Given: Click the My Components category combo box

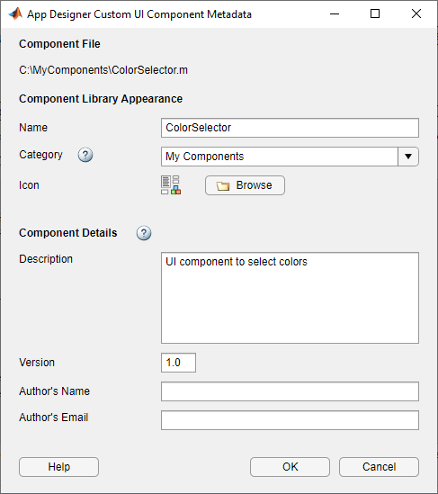Looking at the screenshot, I should [290, 156].
